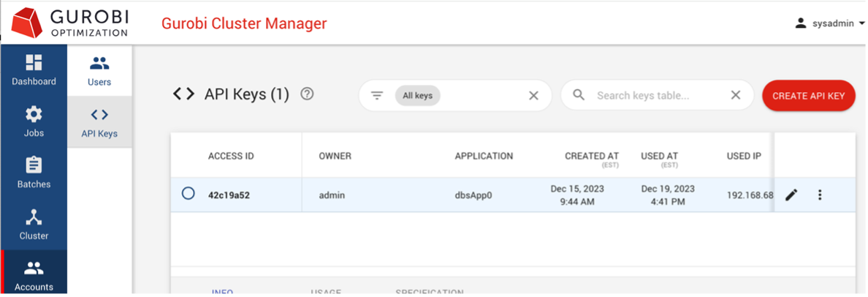Clear the keys filter with X
Viewport: 868px width, 297px height.
[x=533, y=95]
